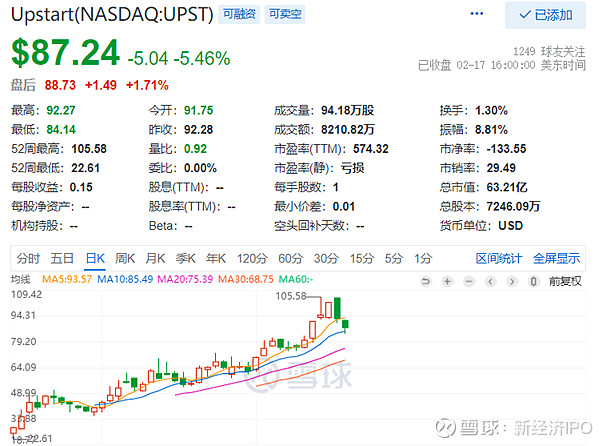Click the 1249 球友关注 follower count
This screenshot has width=610, height=446.
click(x=549, y=51)
